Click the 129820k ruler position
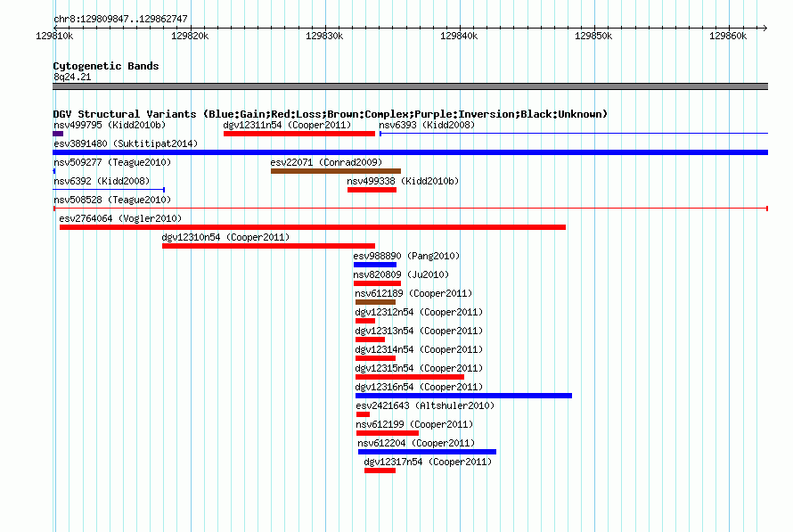This screenshot has width=793, height=532. coord(190,36)
